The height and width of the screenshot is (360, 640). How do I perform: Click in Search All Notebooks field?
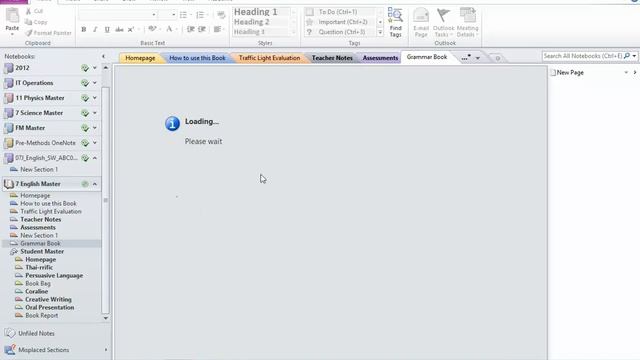click(x=583, y=56)
